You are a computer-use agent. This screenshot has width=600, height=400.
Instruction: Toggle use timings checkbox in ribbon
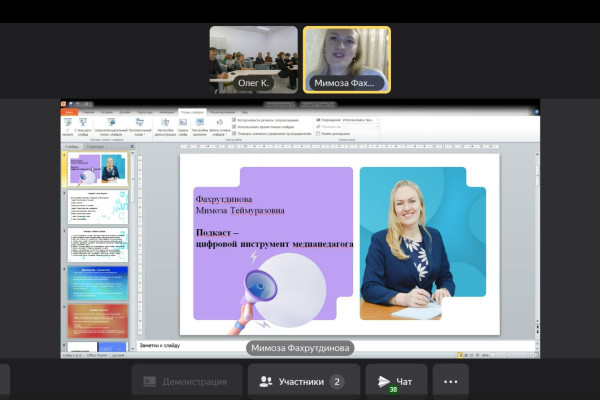(x=234, y=126)
